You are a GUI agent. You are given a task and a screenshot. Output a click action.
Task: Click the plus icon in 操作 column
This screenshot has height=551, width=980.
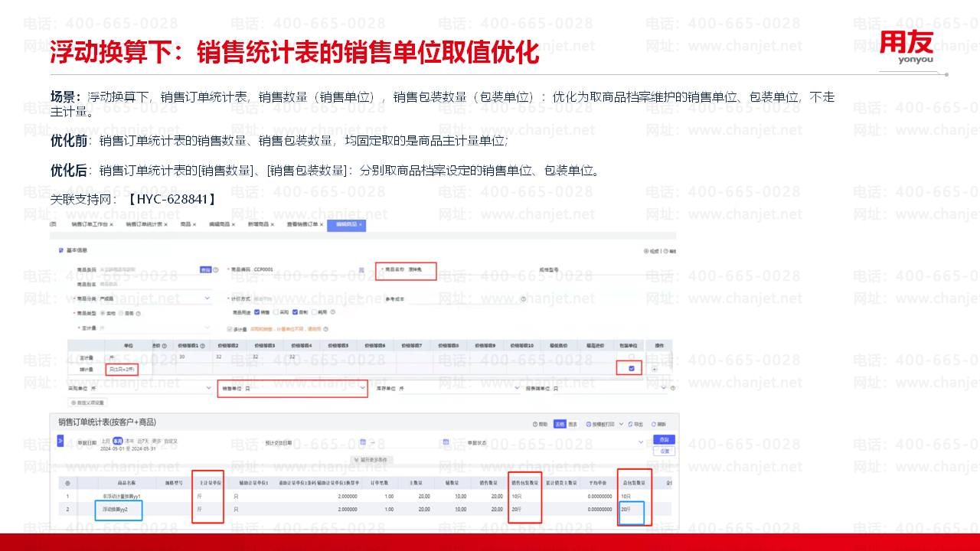(x=655, y=370)
